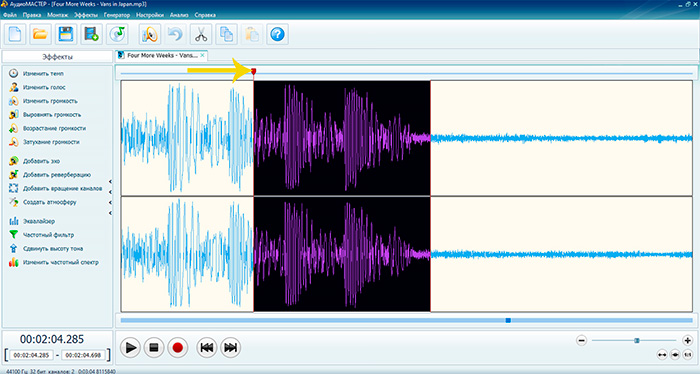Open the Анализ menu

179,15
